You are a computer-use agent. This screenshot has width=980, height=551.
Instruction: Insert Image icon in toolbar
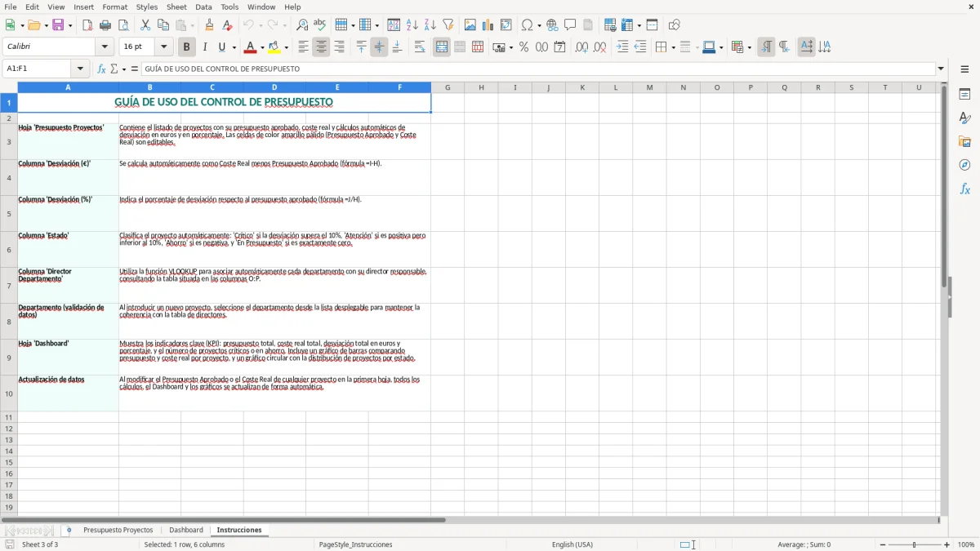point(470,25)
